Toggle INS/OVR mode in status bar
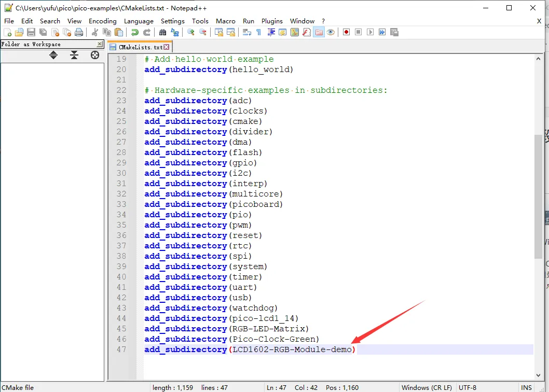Image resolution: width=549 pixels, height=392 pixels. (526, 387)
